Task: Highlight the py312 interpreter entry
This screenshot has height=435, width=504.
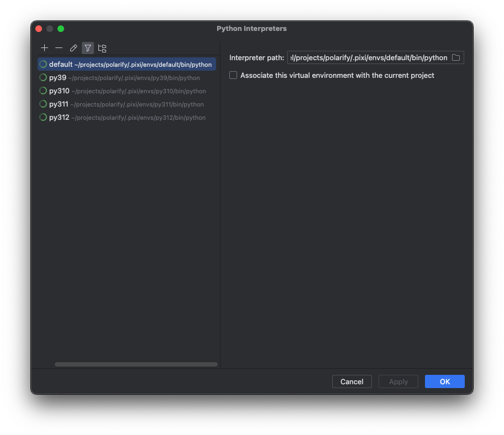Action: point(127,118)
